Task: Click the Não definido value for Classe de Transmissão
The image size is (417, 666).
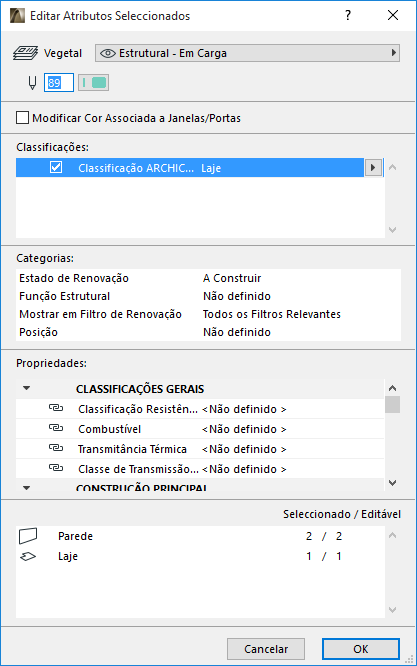Action: (244, 469)
